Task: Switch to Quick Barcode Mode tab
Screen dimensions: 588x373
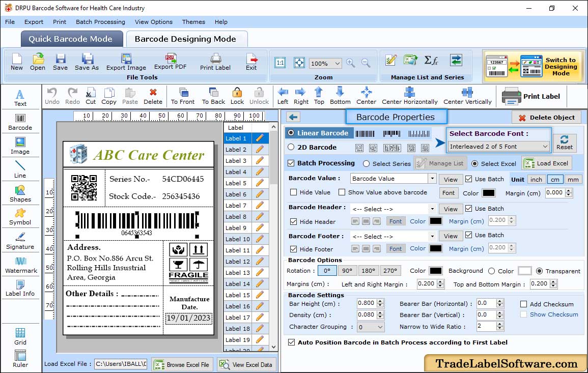Action: point(71,39)
